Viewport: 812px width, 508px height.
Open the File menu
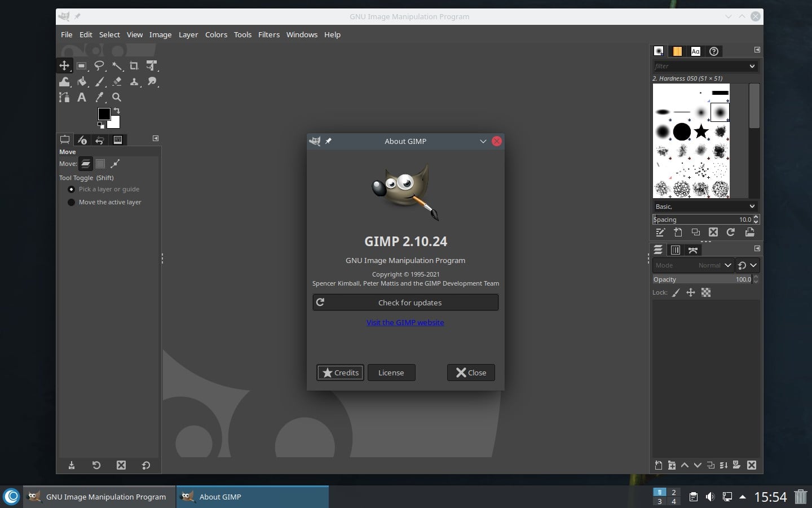click(67, 34)
